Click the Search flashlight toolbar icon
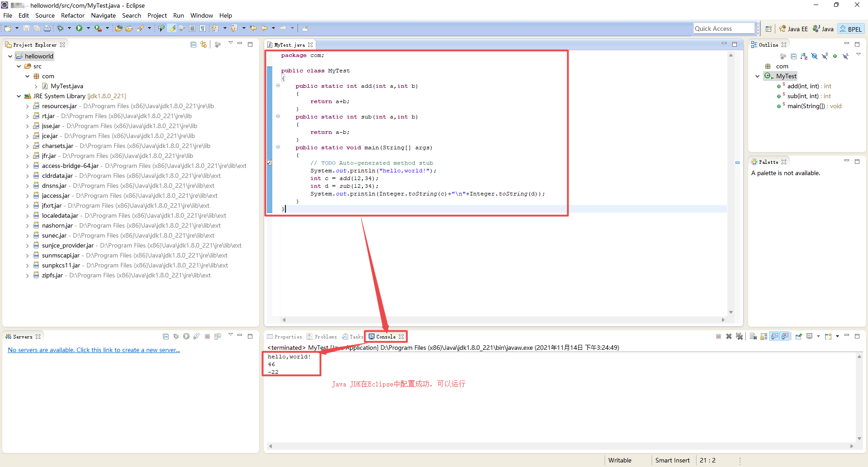 [x=140, y=28]
